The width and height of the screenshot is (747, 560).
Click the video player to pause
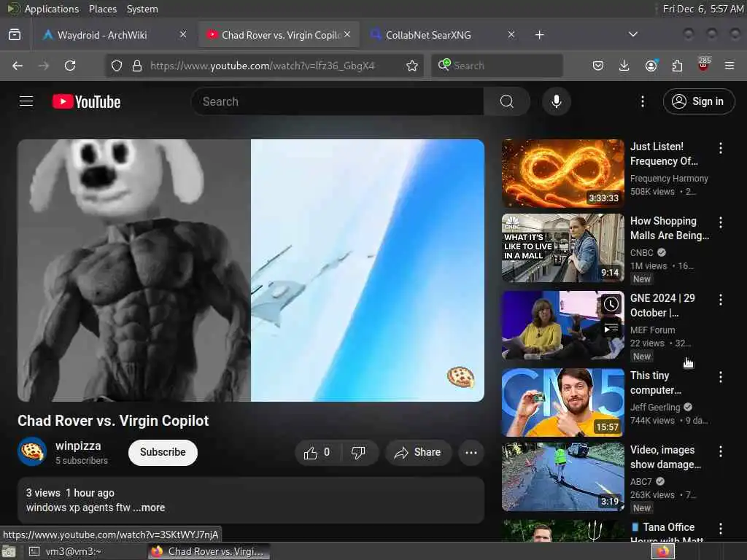pyautogui.click(x=251, y=270)
